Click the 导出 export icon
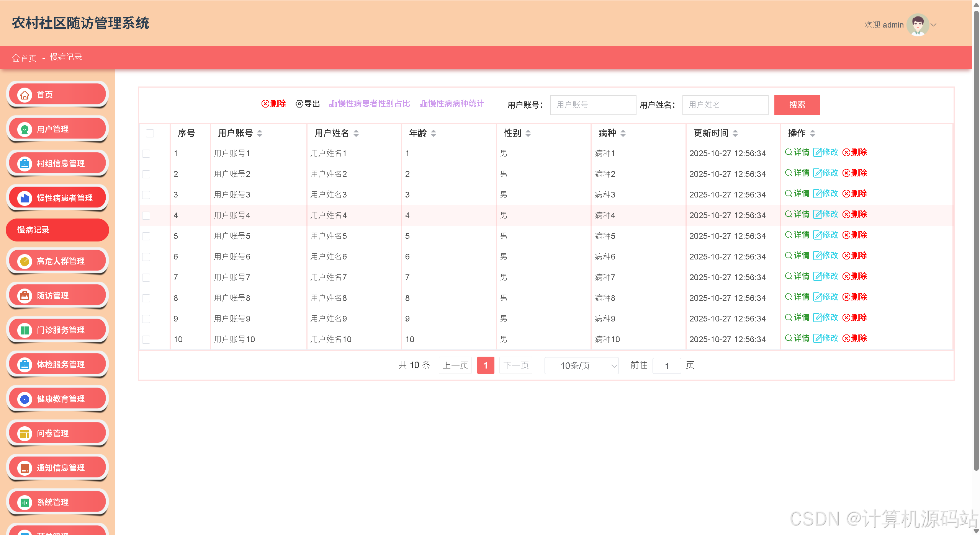 point(299,104)
